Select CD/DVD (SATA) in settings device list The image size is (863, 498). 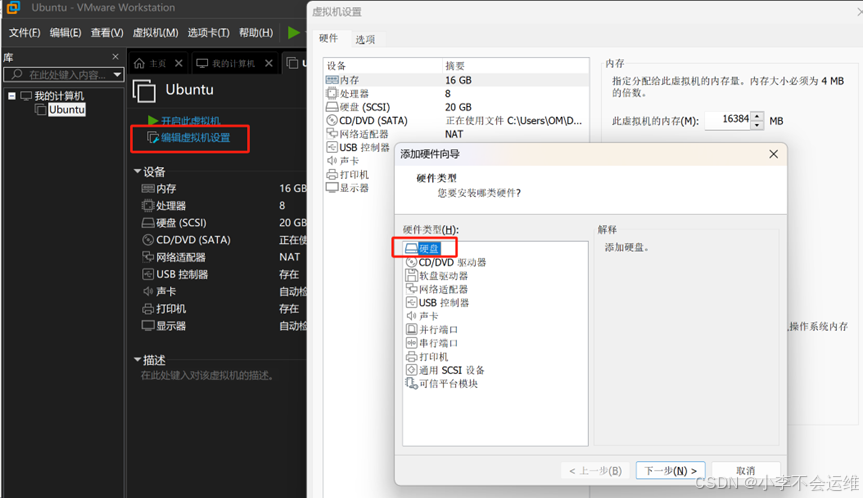(x=456, y=121)
